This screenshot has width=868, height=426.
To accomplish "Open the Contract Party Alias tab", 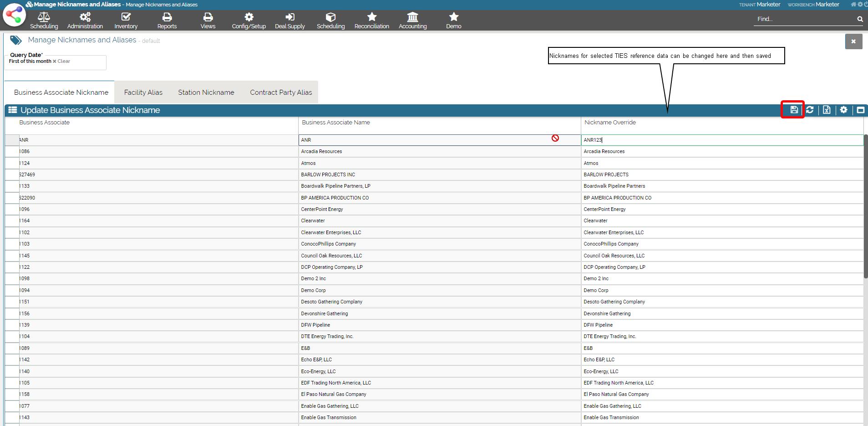I will [281, 92].
